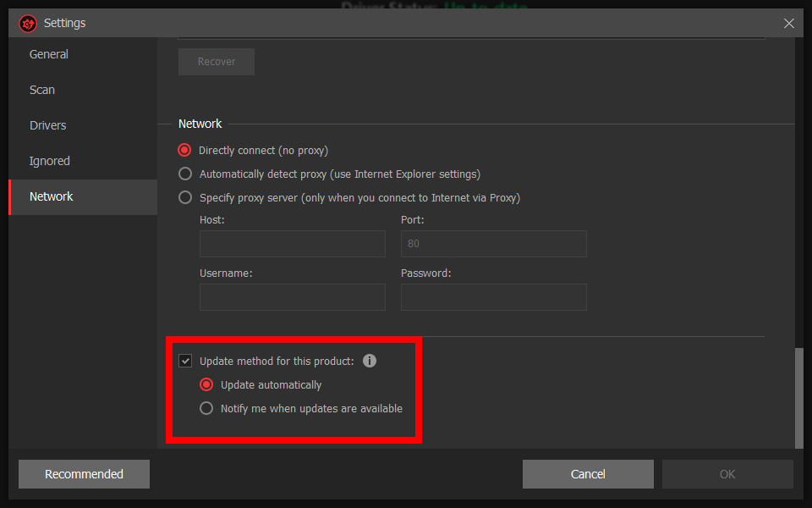
Task: Select Directly connect (no proxy) option
Action: 184,150
